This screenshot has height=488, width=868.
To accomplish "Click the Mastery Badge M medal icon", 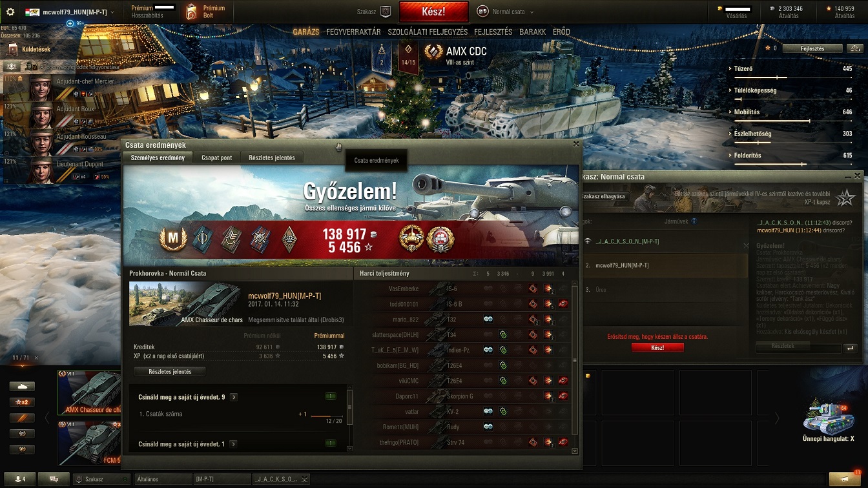I will (172, 240).
